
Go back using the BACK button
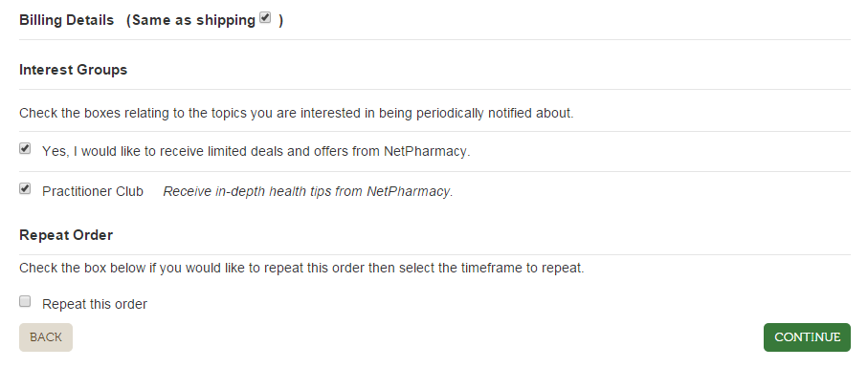46,337
